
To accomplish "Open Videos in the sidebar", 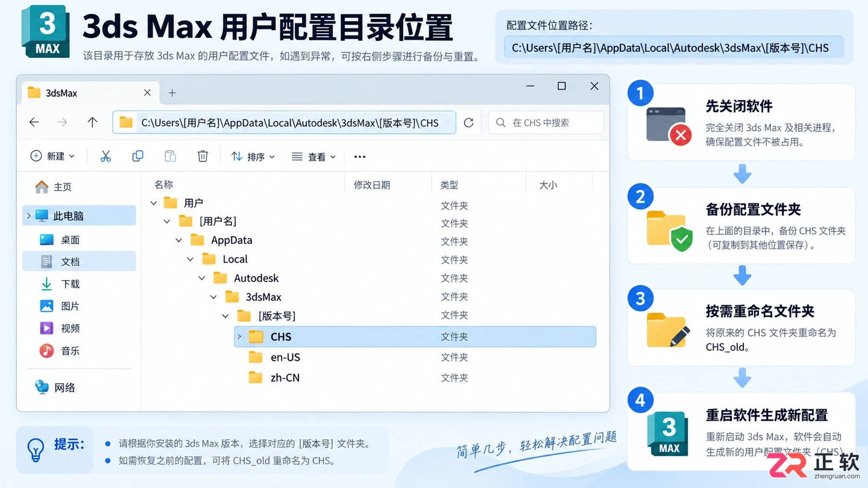I will [60, 328].
